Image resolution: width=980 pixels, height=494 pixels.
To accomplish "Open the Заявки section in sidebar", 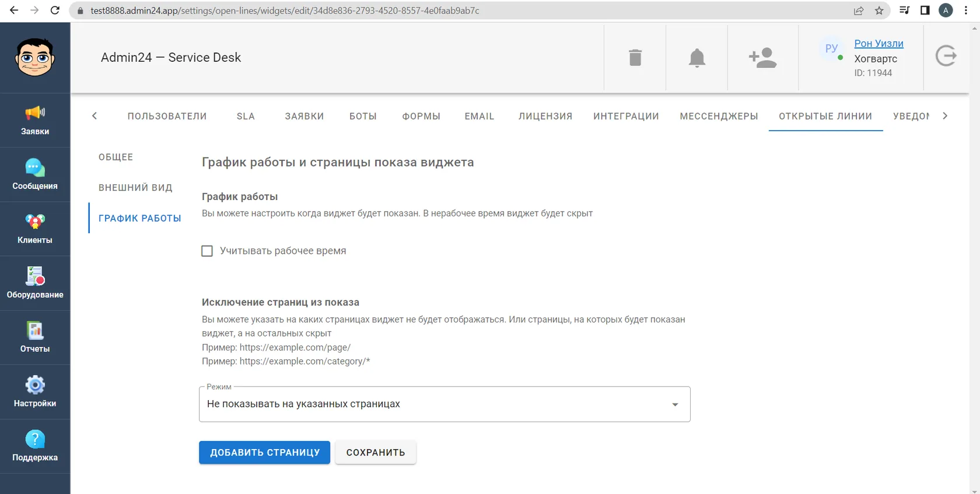I will (35, 121).
